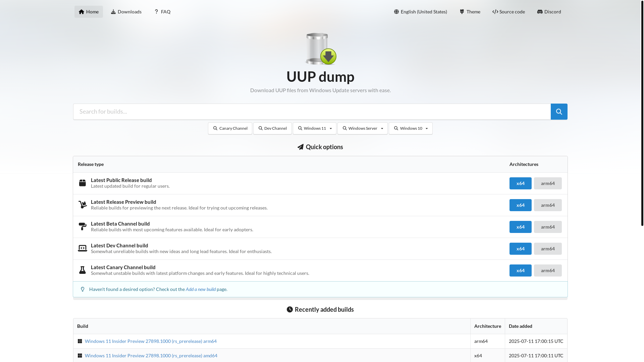Expand the Windows 11 dropdown
The image size is (644, 362).
click(315, 128)
